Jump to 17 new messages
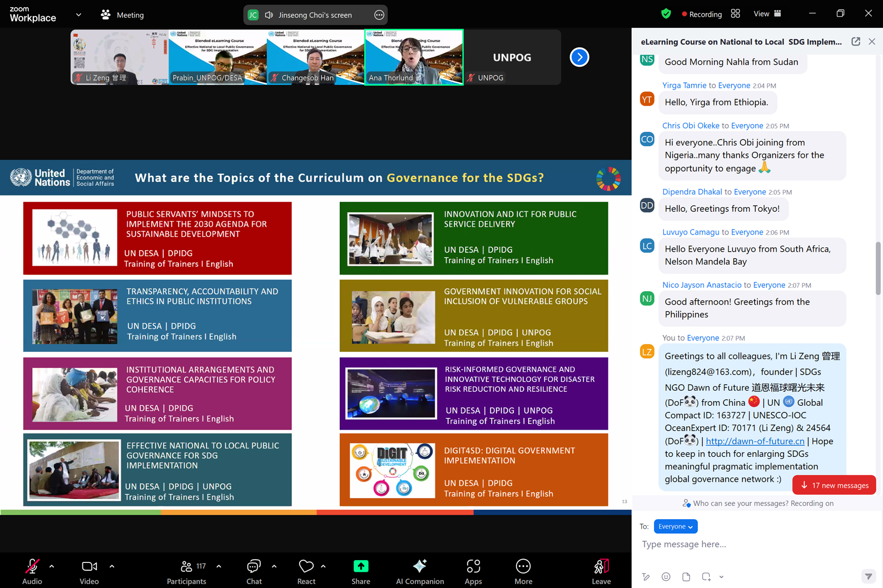This screenshot has width=883, height=588. pyautogui.click(x=834, y=485)
